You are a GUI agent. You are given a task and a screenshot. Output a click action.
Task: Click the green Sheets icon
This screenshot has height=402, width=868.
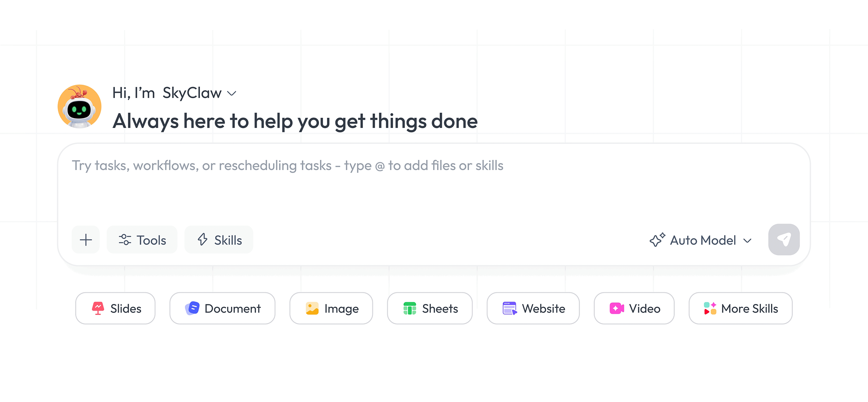pos(410,308)
